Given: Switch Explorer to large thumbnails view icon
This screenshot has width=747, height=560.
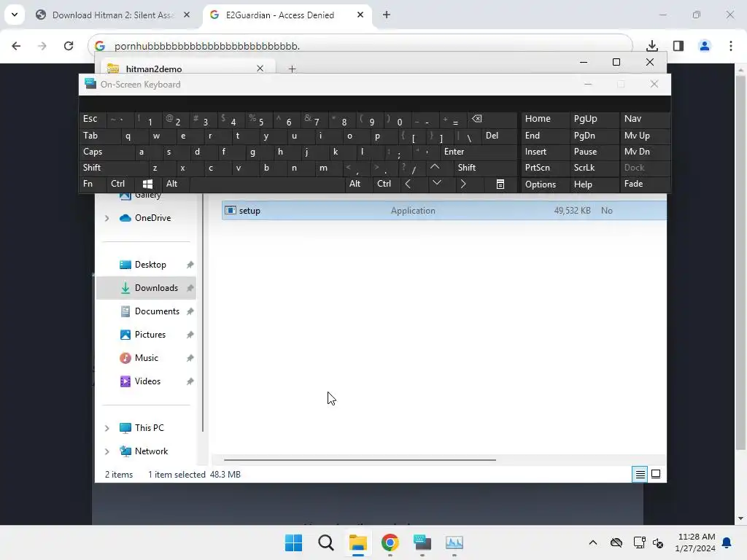Looking at the screenshot, I should tap(656, 474).
